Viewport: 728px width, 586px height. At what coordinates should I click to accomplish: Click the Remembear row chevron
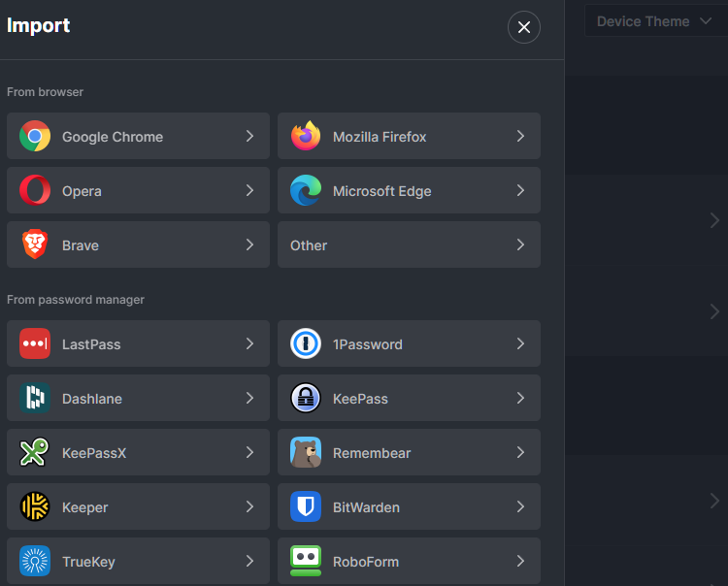[x=520, y=452]
